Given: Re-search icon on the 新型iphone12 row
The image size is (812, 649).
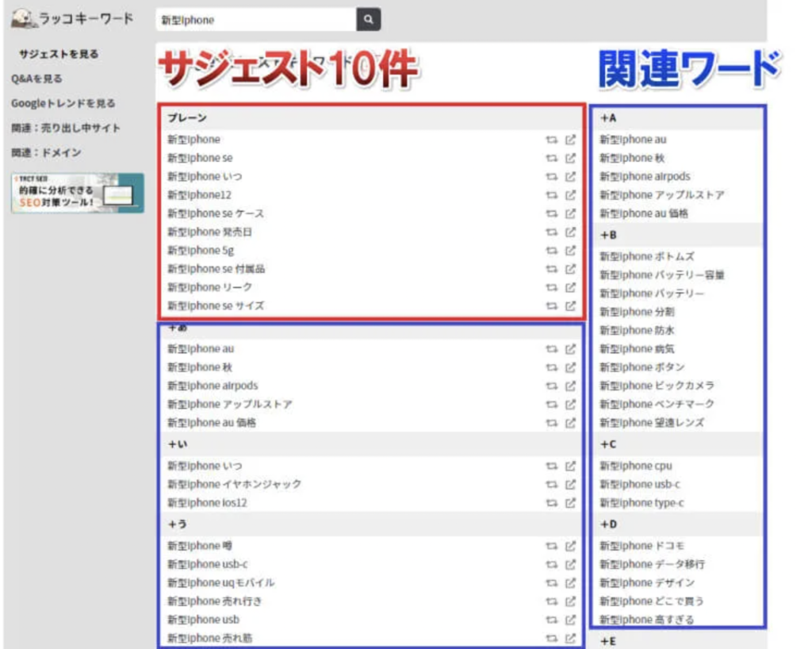Looking at the screenshot, I should (x=552, y=195).
